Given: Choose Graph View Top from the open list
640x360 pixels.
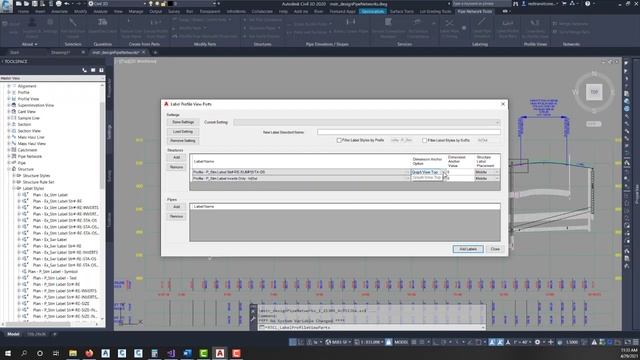Looking at the screenshot, I should point(427,178).
